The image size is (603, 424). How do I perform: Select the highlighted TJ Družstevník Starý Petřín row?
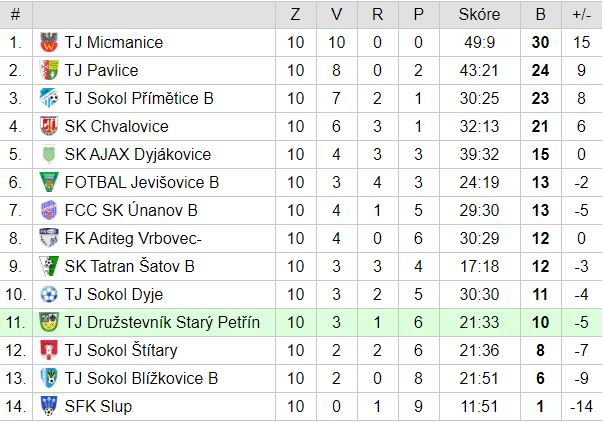pyautogui.click(x=302, y=323)
